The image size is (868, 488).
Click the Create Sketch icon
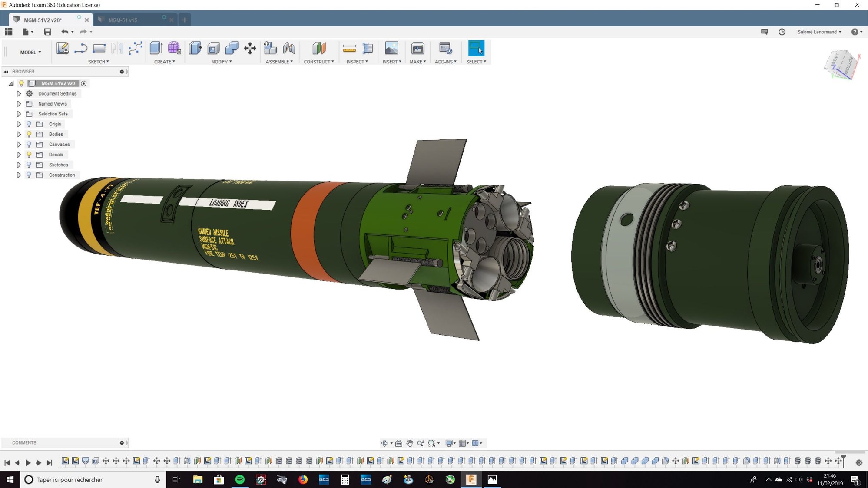(x=63, y=48)
